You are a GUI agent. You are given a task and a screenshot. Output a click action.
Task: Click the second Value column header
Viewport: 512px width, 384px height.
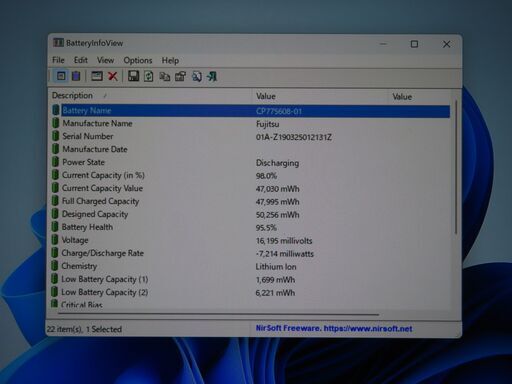420,97
